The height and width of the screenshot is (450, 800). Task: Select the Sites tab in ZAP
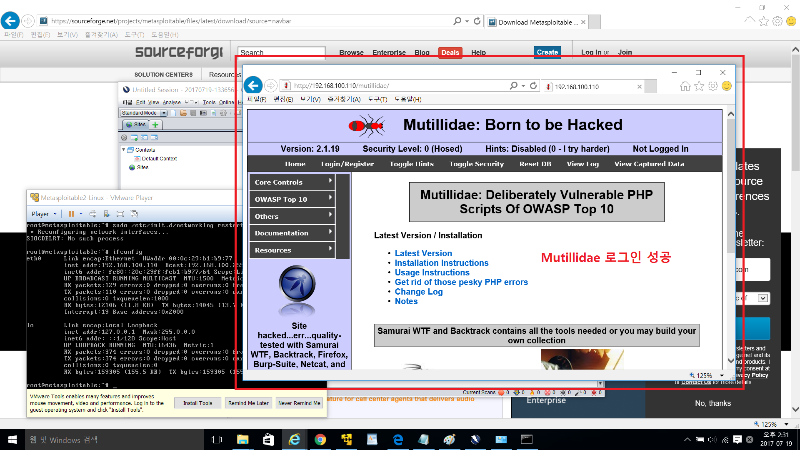(x=136, y=124)
